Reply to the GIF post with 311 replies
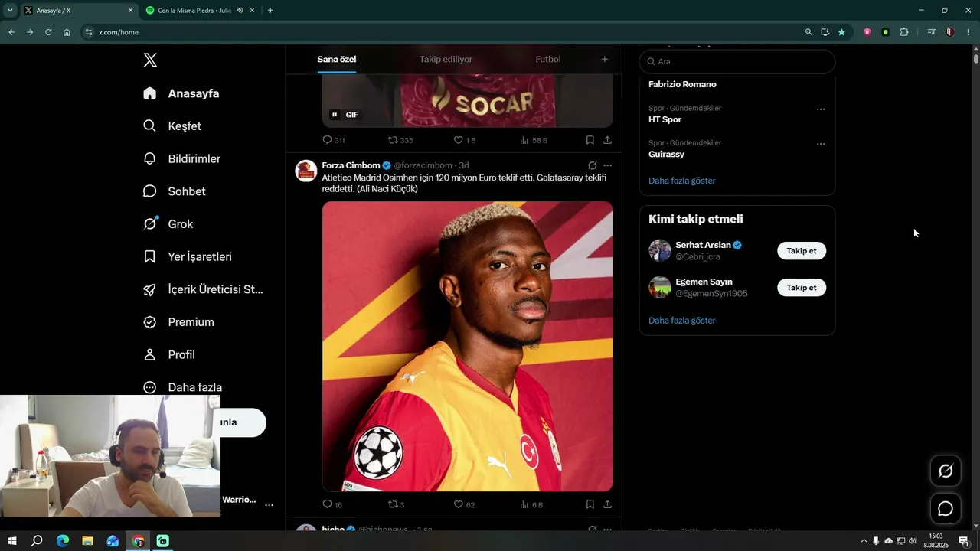 [334, 140]
